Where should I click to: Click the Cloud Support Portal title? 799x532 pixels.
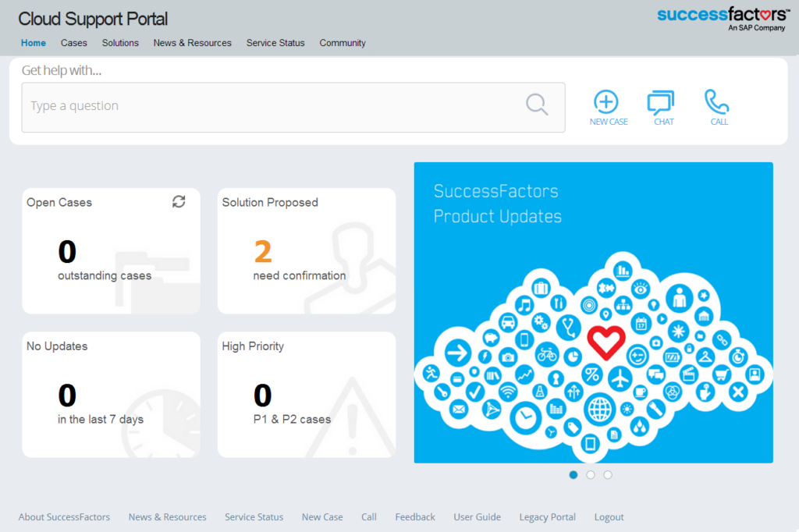tap(93, 19)
